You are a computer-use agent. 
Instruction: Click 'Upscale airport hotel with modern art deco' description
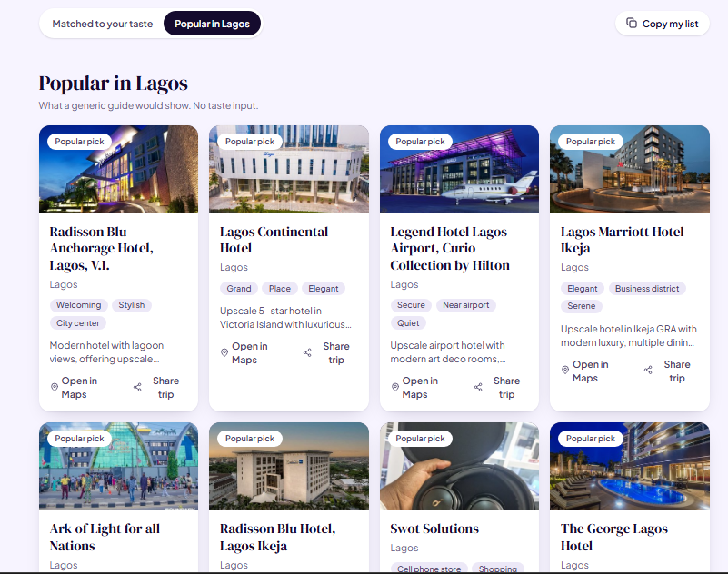pos(448,352)
